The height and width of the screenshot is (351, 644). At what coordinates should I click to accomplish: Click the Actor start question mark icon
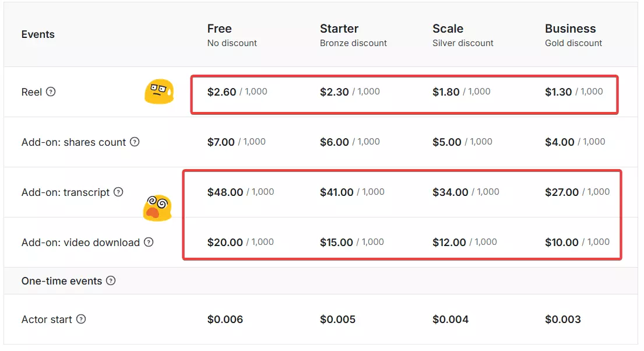tap(81, 319)
